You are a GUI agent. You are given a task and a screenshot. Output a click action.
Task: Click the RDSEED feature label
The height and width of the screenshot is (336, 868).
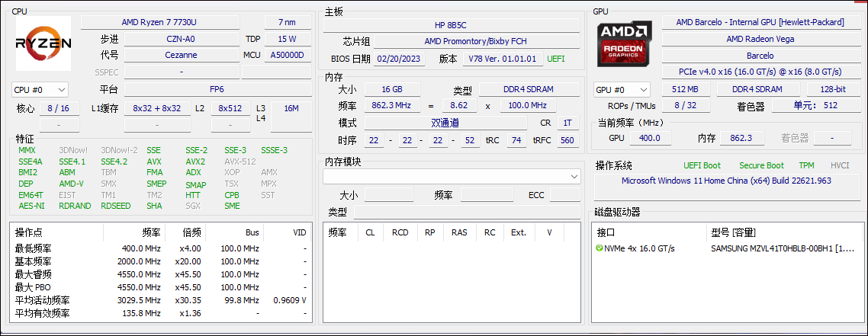click(x=116, y=206)
